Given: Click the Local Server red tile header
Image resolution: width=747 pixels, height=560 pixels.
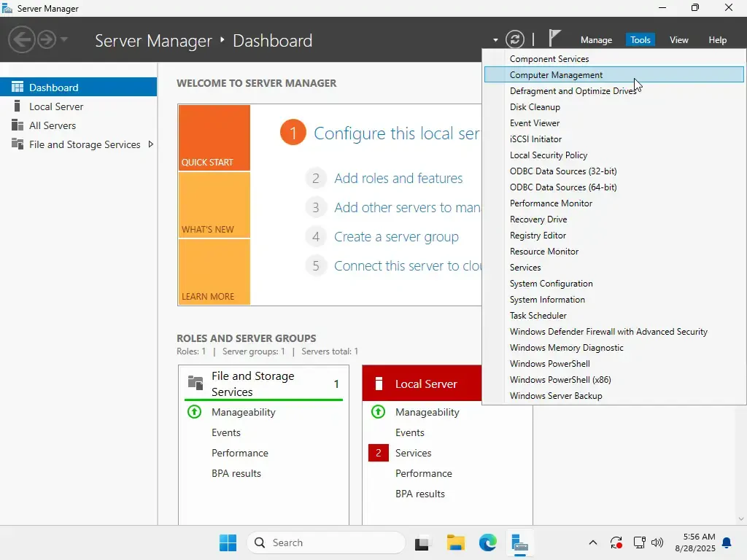Looking at the screenshot, I should pos(422,384).
